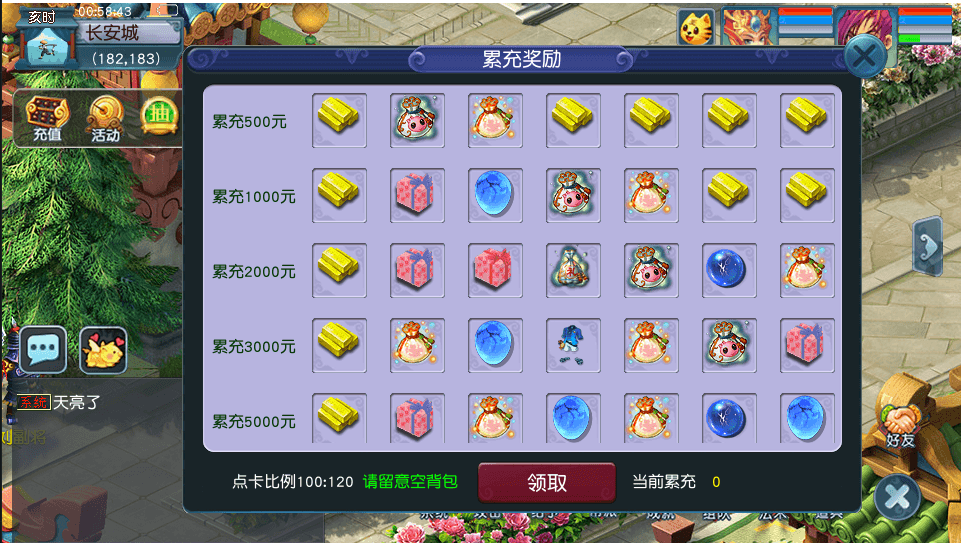Tap the yellow pet with hearts icon
Image resolution: width=961 pixels, height=543 pixels.
pos(103,350)
